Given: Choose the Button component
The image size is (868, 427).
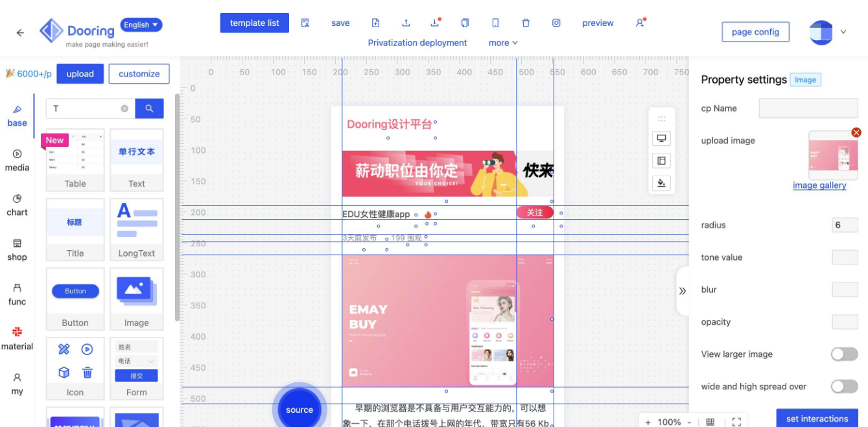Looking at the screenshot, I should 75,299.
